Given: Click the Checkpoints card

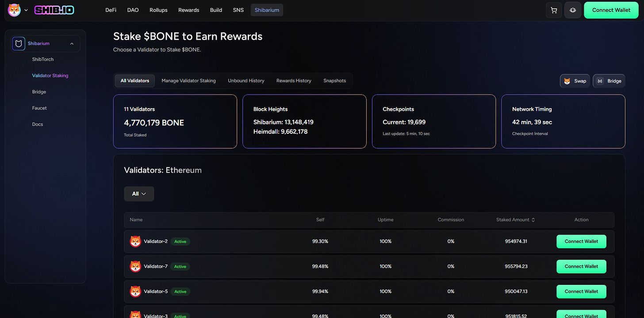Looking at the screenshot, I should (x=434, y=121).
